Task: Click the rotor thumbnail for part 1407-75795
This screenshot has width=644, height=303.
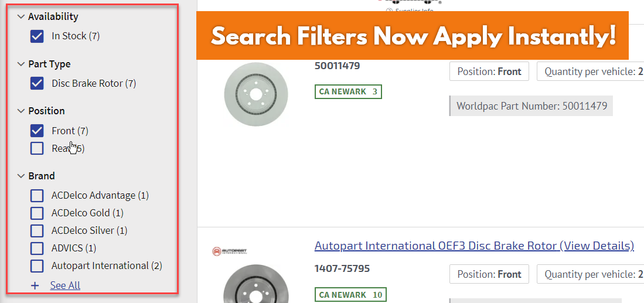Action: click(256, 284)
